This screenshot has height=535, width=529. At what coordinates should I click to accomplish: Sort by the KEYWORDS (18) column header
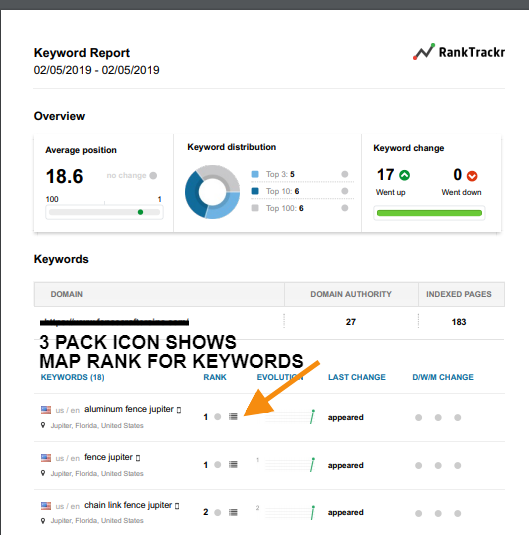click(72, 377)
